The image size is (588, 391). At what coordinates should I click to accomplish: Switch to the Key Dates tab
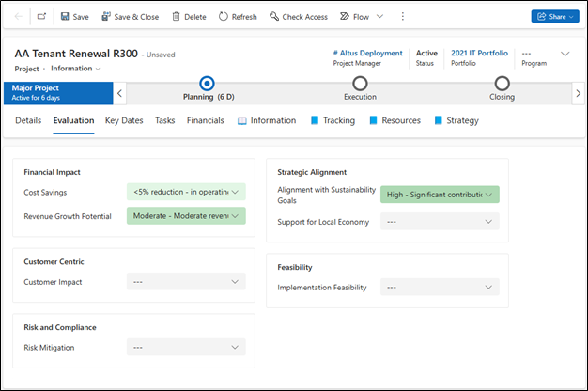point(124,120)
